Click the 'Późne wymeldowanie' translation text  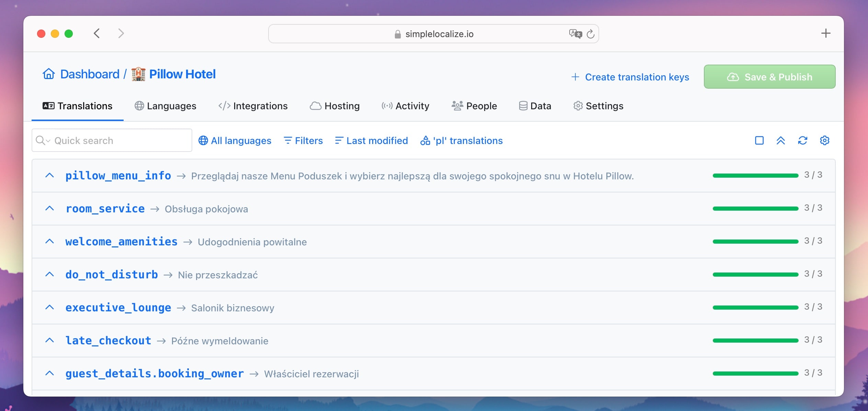[x=220, y=341]
